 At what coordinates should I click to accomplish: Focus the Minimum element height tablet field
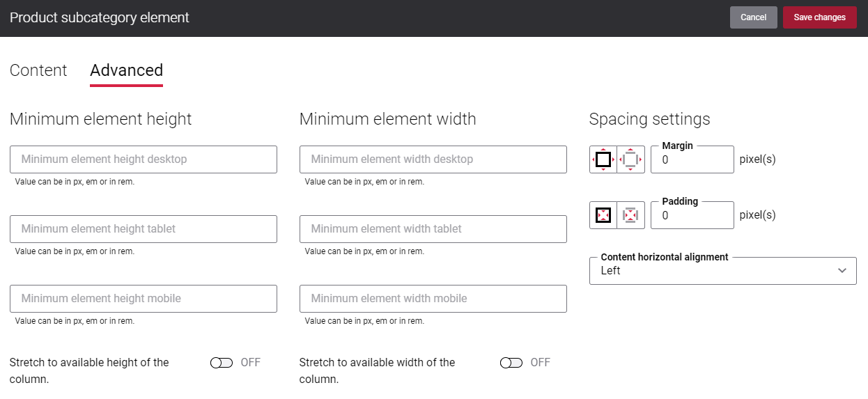pos(144,229)
